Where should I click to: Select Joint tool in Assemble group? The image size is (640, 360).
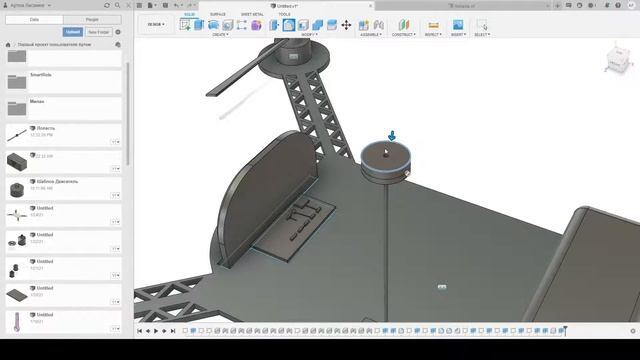click(x=378, y=25)
